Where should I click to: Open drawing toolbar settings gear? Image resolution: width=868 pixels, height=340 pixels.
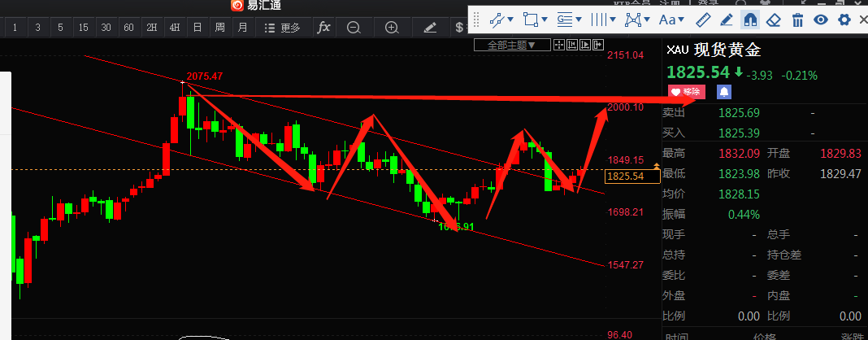tap(844, 19)
